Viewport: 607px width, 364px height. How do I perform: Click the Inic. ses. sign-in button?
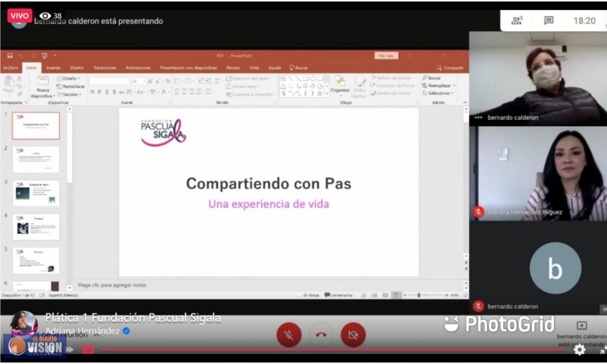[x=386, y=56]
